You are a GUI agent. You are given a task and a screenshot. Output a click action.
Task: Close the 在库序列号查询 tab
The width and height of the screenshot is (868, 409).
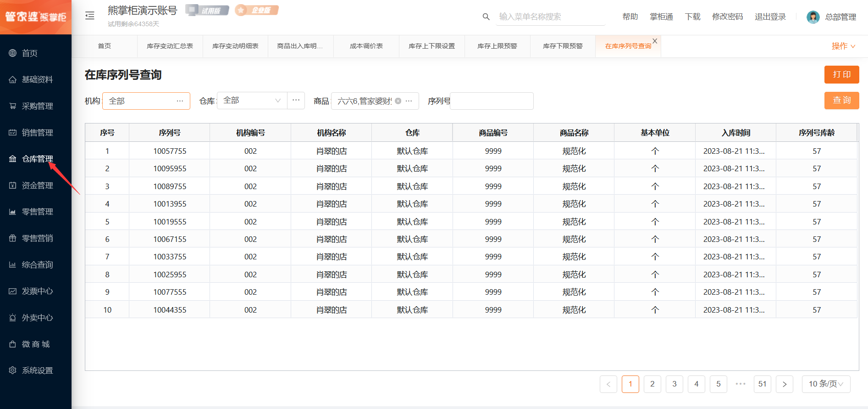(655, 41)
